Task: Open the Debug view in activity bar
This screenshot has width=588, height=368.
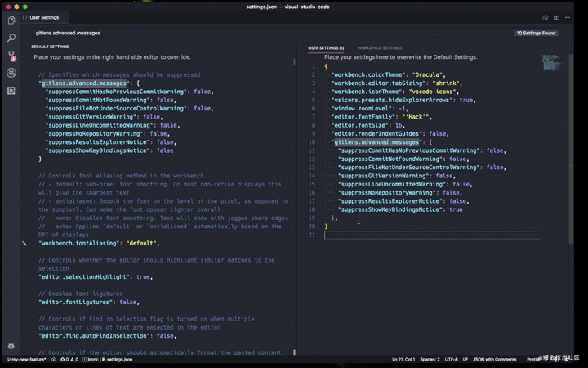Action: pos(11,73)
